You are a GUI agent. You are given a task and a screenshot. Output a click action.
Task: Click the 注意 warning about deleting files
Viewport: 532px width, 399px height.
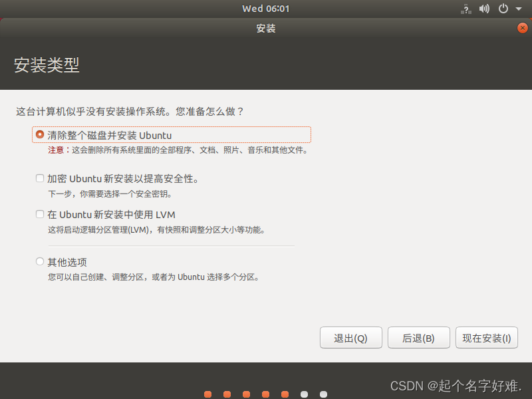(178, 150)
